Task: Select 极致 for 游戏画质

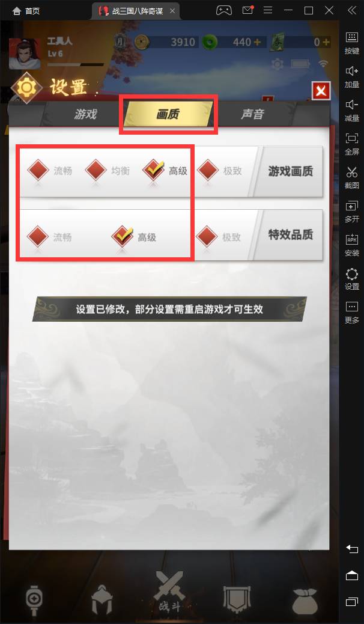Action: [x=220, y=171]
